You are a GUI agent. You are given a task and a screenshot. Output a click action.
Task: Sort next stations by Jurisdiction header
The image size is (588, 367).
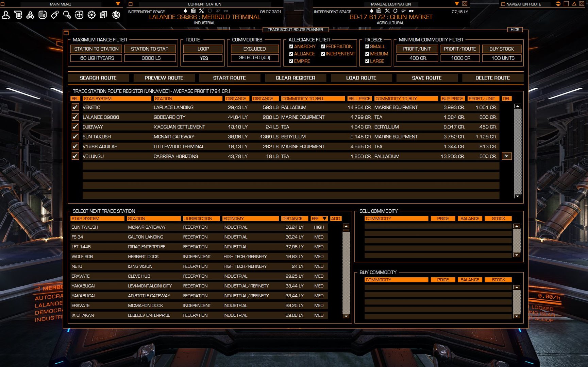202,219
